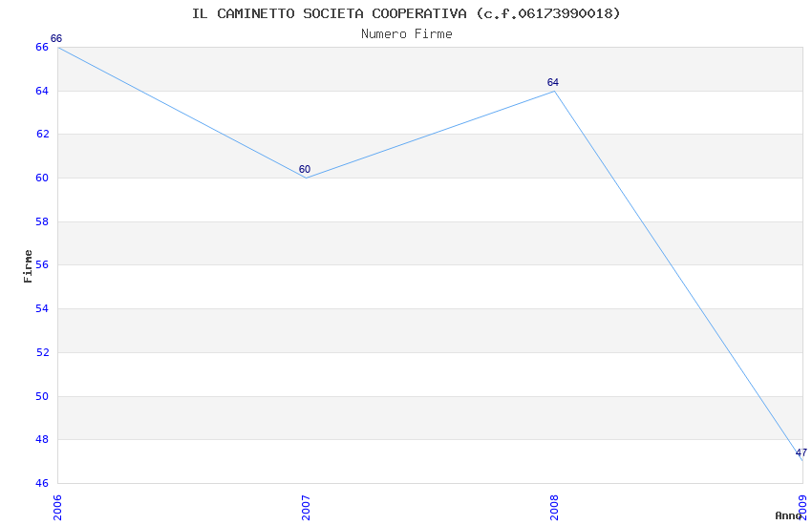
Task: Select year 2006 on the x-axis
Action: [x=57, y=506]
